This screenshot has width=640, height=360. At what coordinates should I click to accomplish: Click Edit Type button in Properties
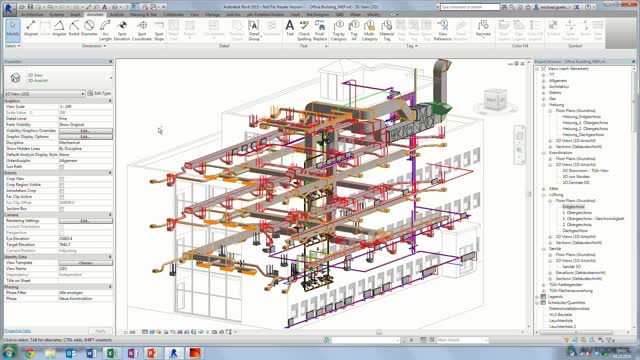(99, 93)
